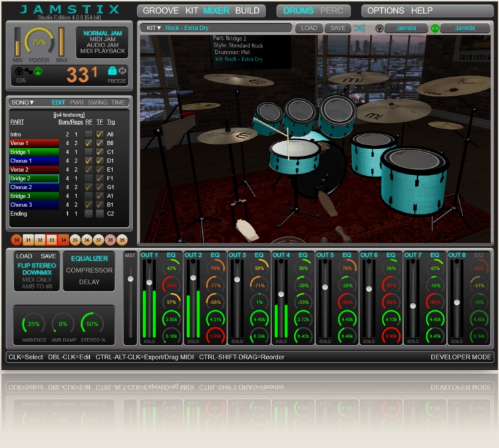Toggle RF checkbox for Chorus 2
499x448 pixels.
(88, 187)
